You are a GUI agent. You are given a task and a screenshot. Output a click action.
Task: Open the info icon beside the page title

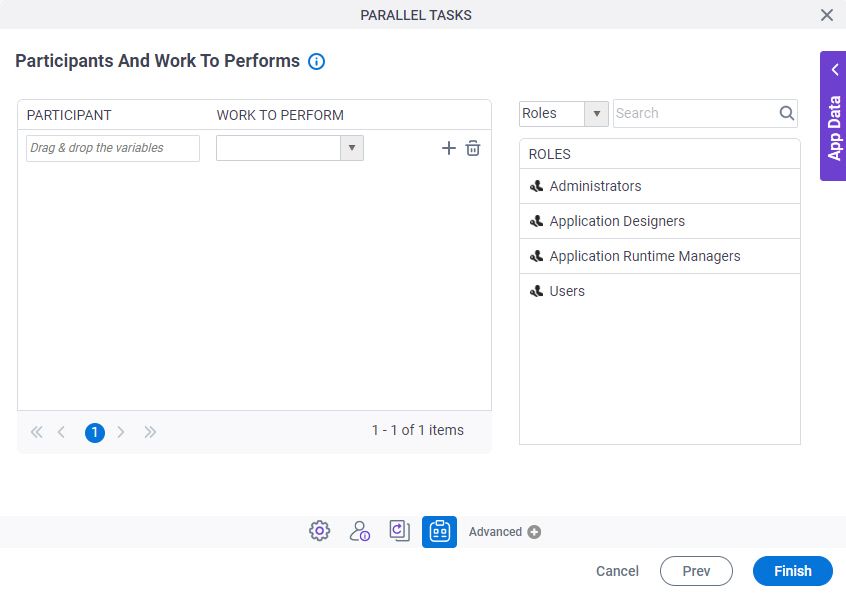pos(317,62)
